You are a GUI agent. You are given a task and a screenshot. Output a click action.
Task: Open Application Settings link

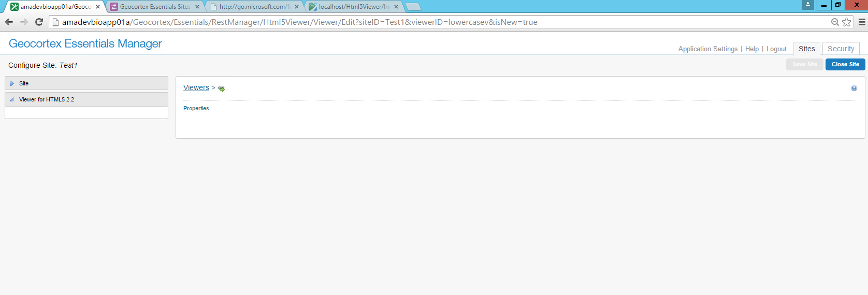click(x=708, y=49)
